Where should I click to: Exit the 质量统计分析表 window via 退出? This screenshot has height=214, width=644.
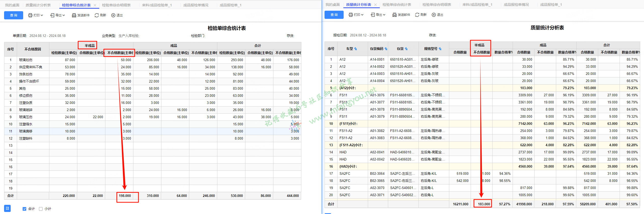(437, 15)
